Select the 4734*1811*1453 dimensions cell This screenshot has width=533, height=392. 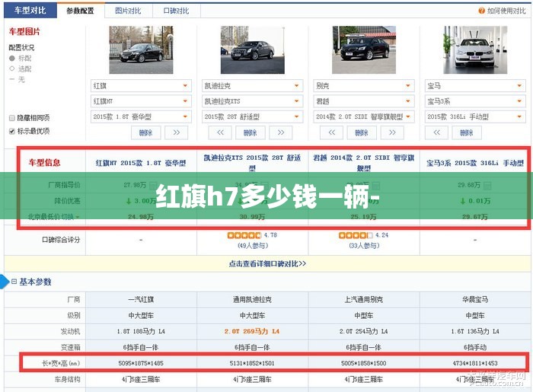475,363
